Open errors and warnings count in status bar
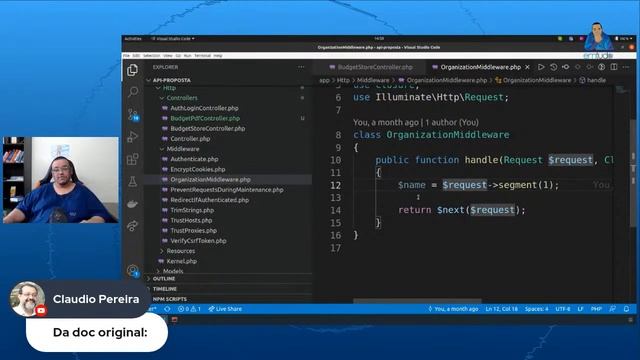 (189, 309)
